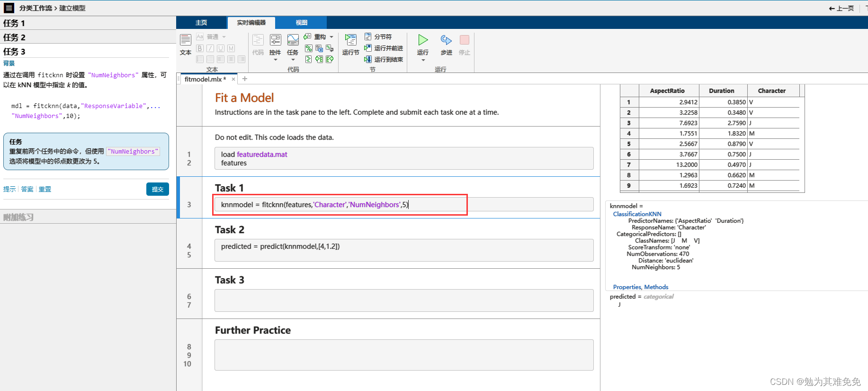Expand the 重构 dropdown arrow

(x=331, y=37)
